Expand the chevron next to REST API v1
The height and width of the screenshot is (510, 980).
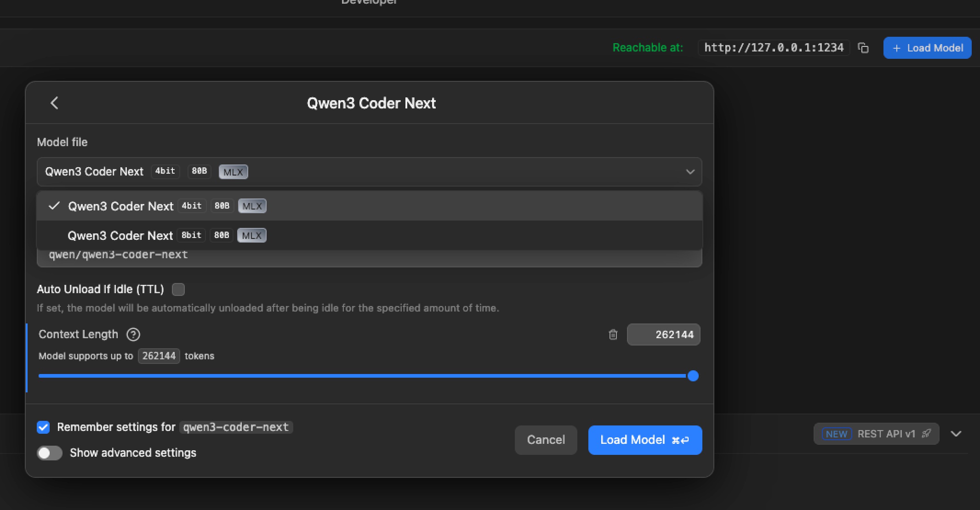click(956, 434)
